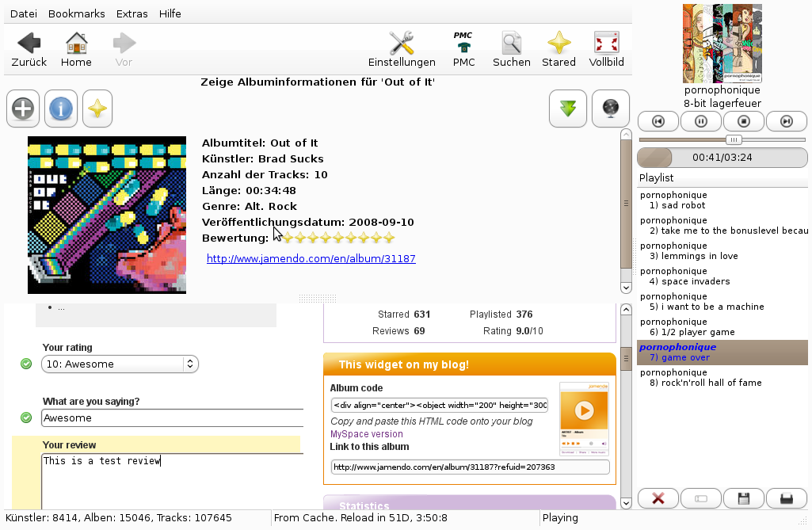Show album info with the blue i button

tap(61, 109)
